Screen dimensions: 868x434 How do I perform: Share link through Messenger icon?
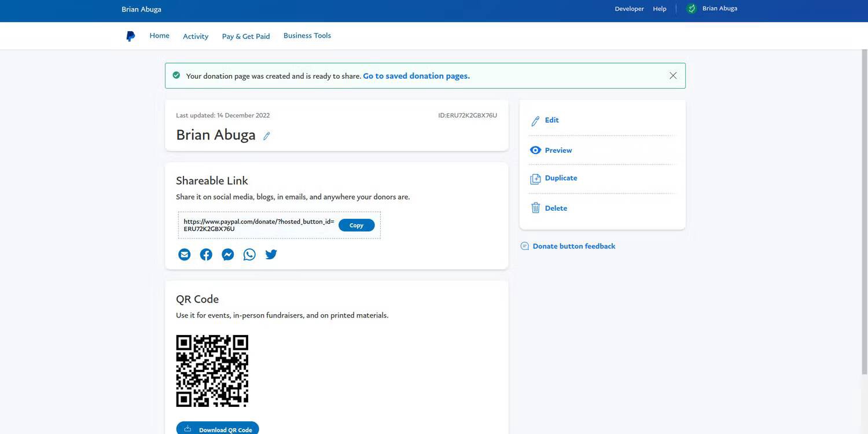[x=228, y=254]
